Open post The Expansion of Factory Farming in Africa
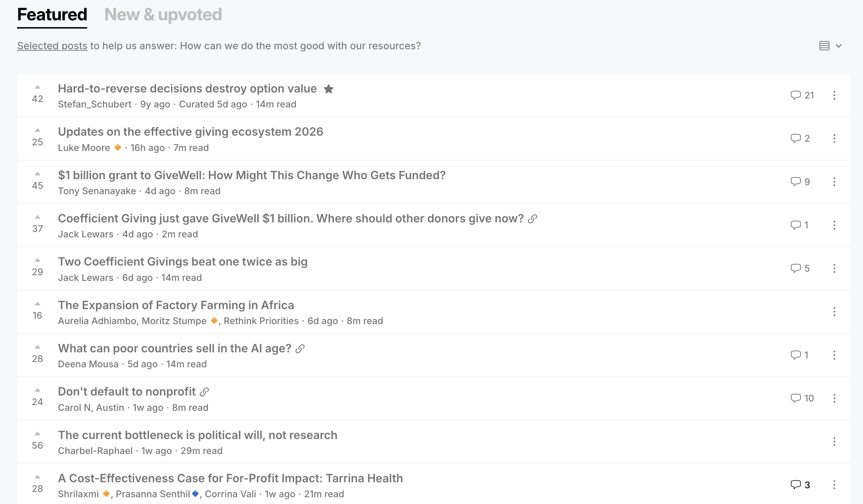 click(x=176, y=305)
